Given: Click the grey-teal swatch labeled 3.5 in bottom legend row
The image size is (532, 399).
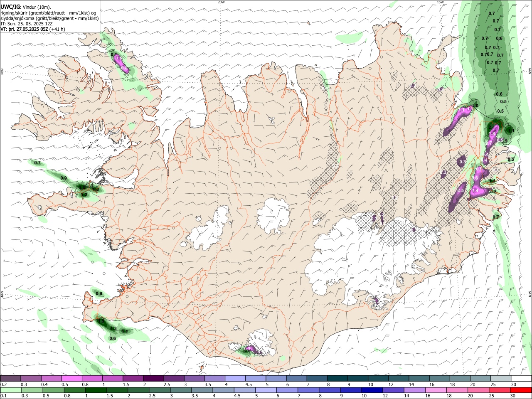Looking at the screenshot, I should pos(202,390).
